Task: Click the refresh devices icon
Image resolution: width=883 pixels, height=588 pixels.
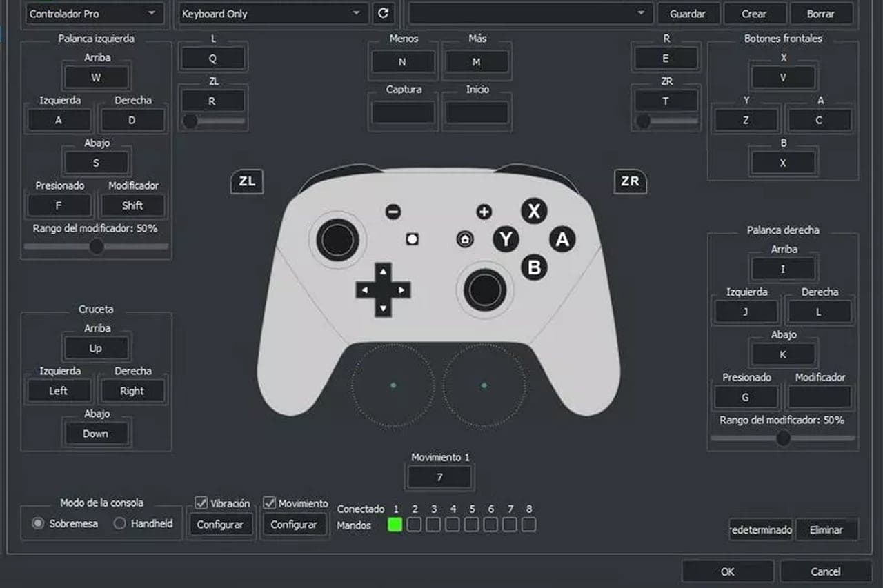Action: pyautogui.click(x=384, y=13)
